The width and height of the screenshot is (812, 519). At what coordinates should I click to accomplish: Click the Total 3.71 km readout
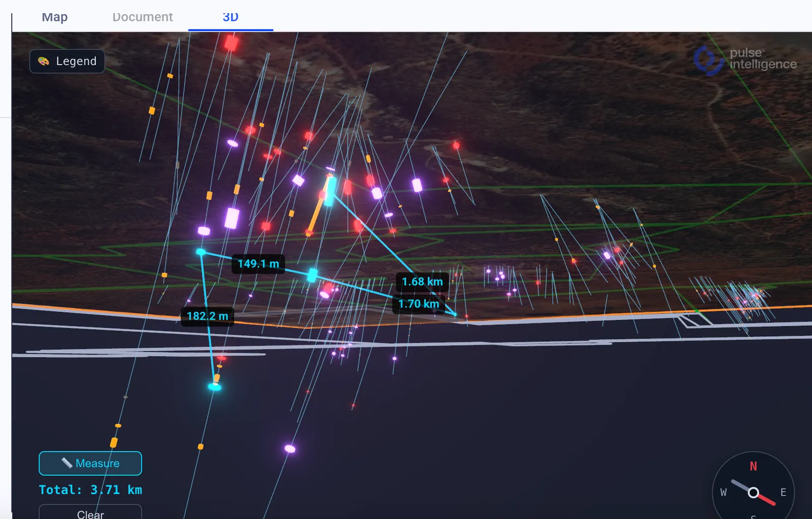pyautogui.click(x=90, y=490)
